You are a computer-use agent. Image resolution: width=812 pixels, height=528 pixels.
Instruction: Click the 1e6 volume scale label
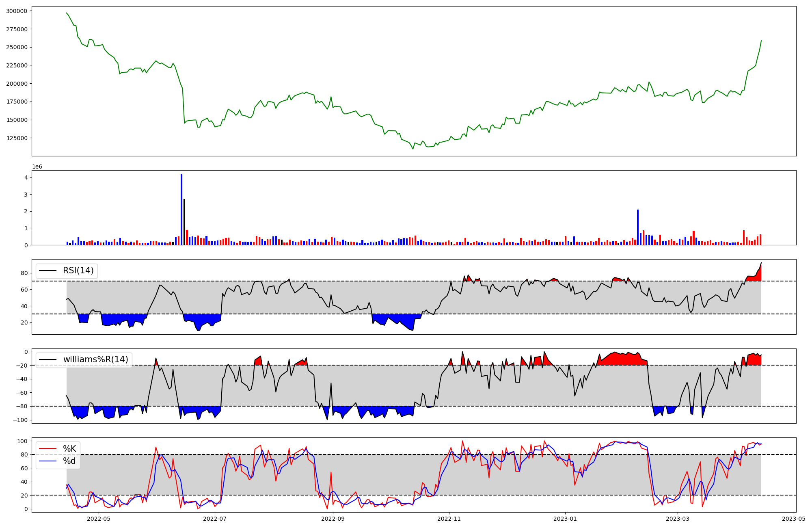tap(37, 167)
